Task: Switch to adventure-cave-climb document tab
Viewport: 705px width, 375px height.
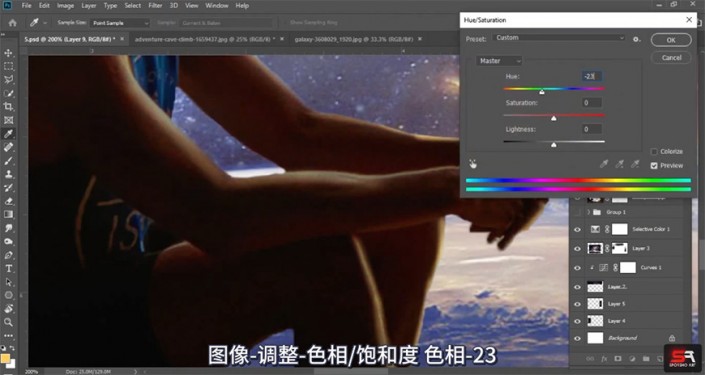Action: pos(205,39)
